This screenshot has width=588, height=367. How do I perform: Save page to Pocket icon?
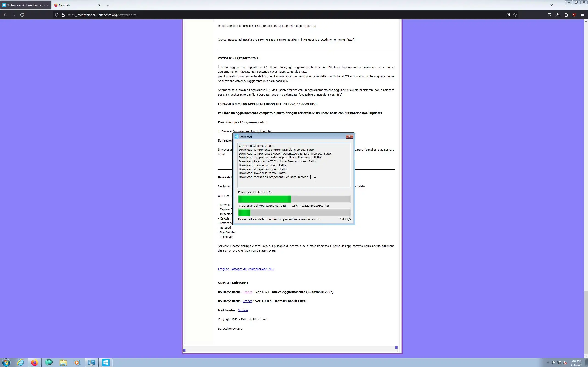click(x=549, y=15)
